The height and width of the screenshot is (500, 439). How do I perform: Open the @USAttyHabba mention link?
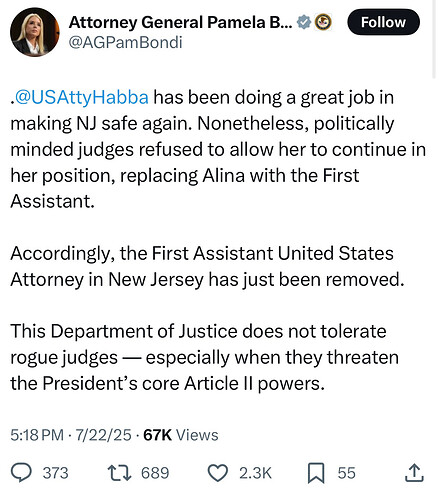tap(82, 97)
